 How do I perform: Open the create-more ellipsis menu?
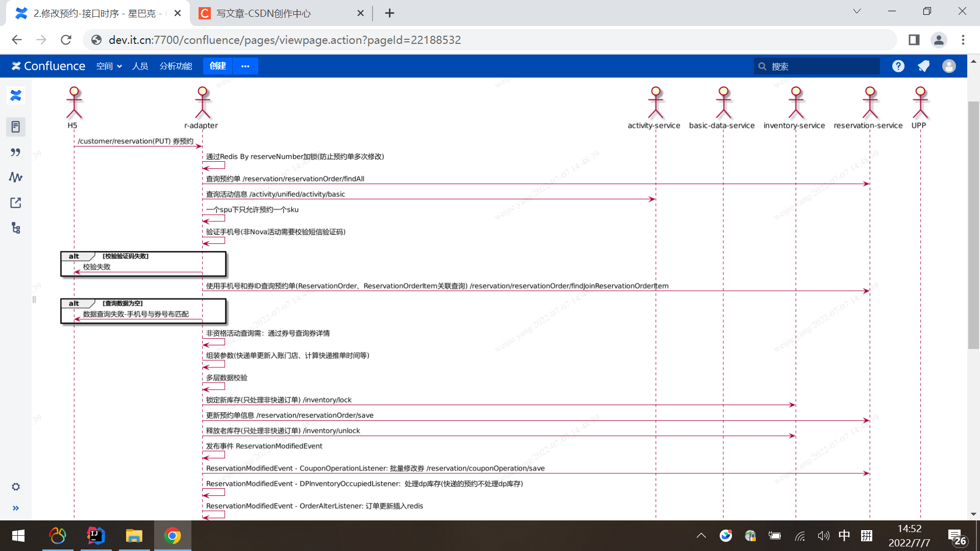[x=246, y=66]
